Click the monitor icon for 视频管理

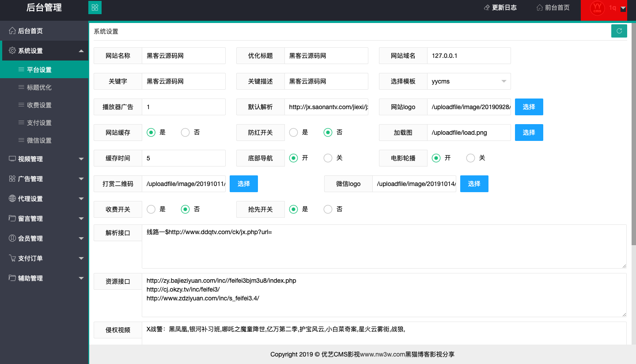pos(12,159)
